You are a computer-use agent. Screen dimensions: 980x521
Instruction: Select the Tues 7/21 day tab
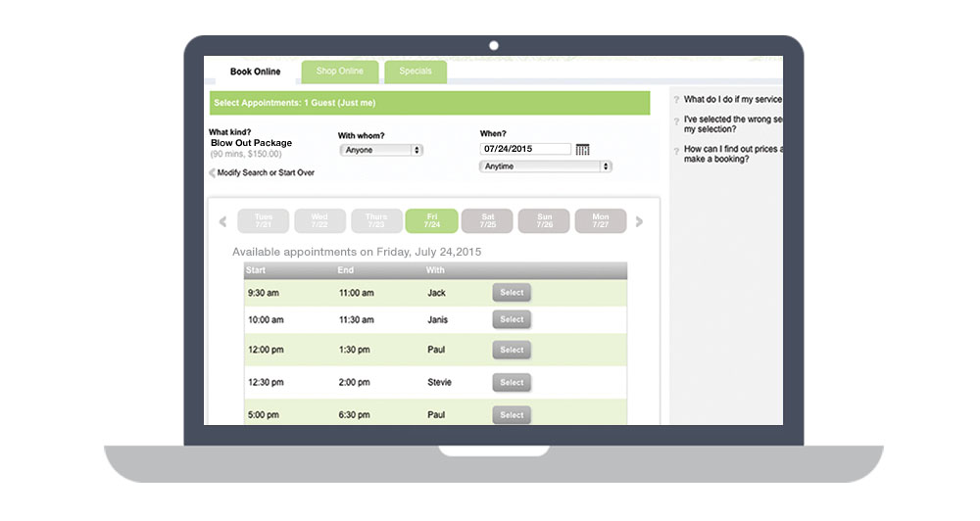pos(263,221)
